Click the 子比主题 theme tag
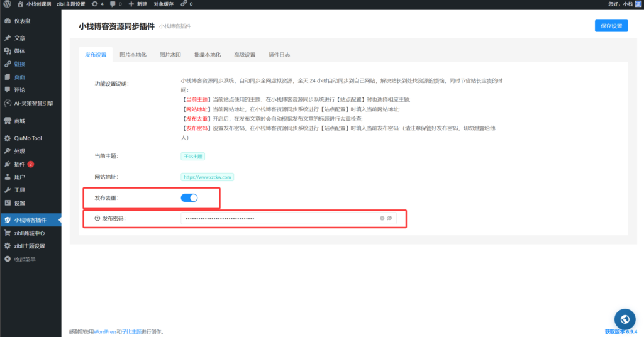644x337 pixels. (x=192, y=157)
